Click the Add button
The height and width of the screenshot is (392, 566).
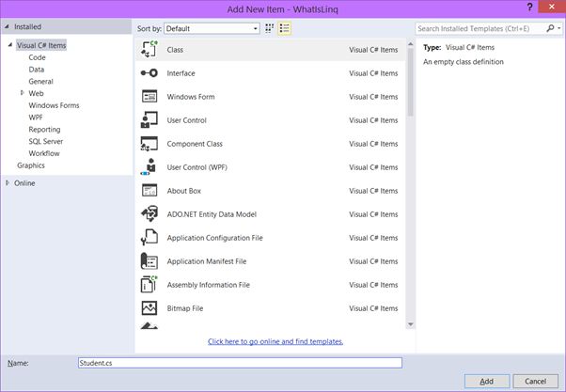pos(487,381)
